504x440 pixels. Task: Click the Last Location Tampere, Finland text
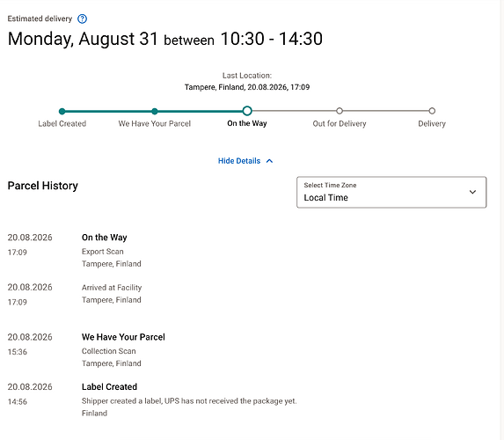(x=247, y=87)
